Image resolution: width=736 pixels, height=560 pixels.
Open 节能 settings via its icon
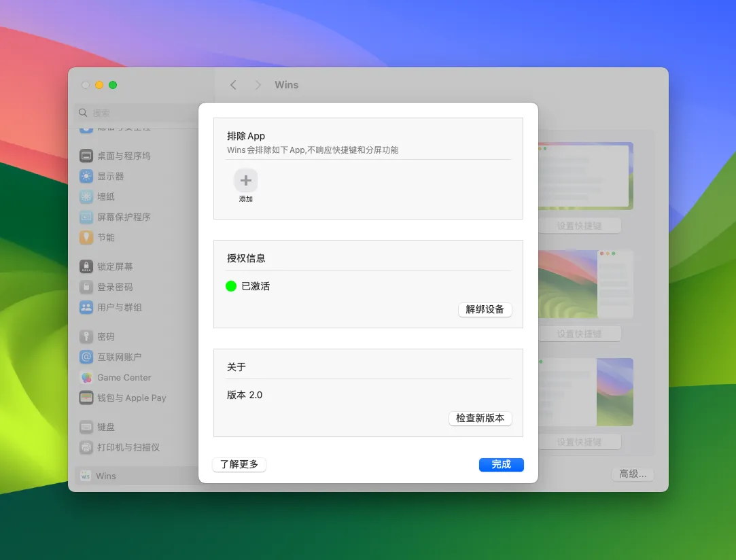86,237
